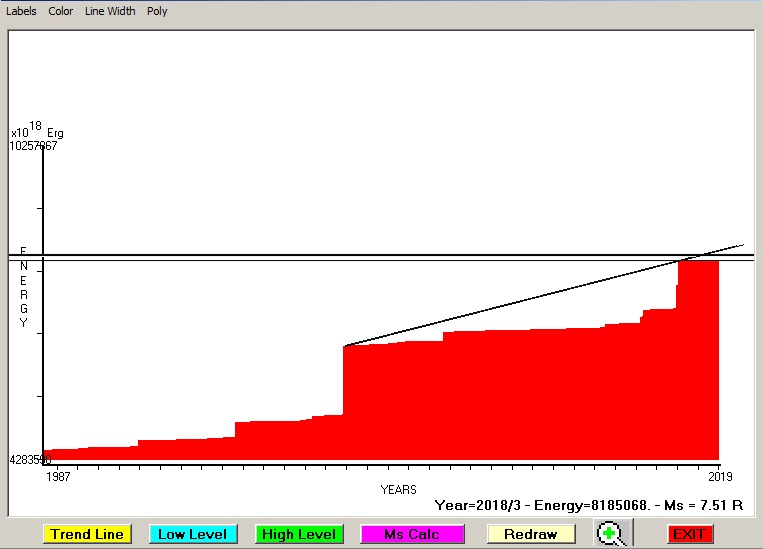Activate the magnifier zoom-in icon

coord(610,534)
